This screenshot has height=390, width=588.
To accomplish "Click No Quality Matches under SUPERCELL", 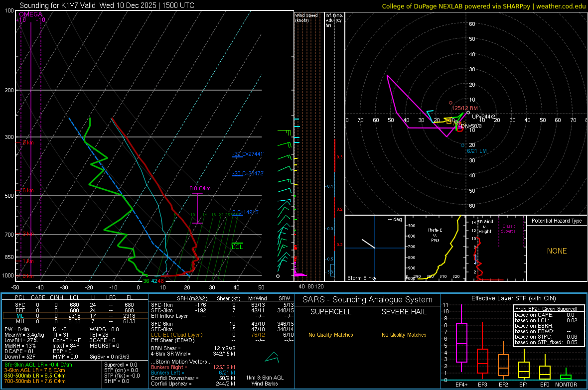I will click(x=331, y=335).
